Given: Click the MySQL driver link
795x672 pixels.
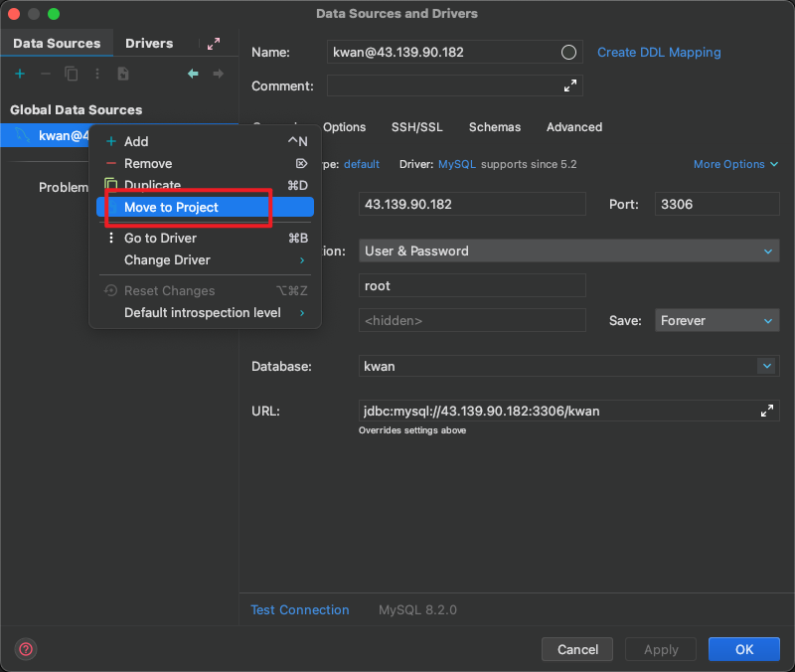Looking at the screenshot, I should point(457,164).
